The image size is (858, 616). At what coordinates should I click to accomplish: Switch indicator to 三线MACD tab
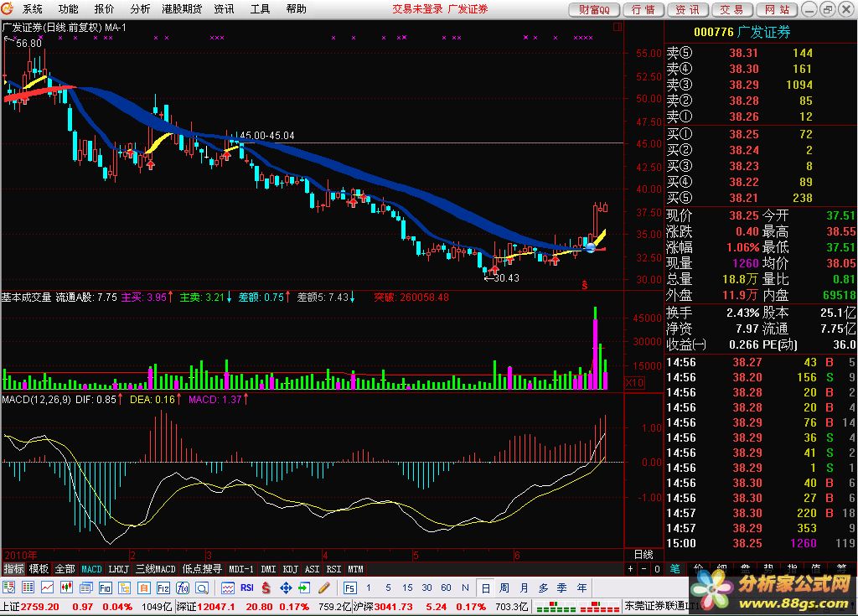pyautogui.click(x=156, y=569)
